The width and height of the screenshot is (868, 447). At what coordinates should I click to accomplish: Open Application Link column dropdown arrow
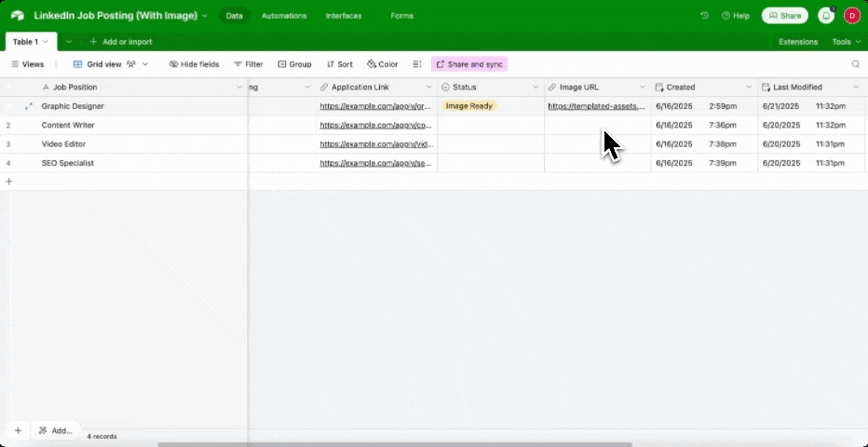[428, 88]
